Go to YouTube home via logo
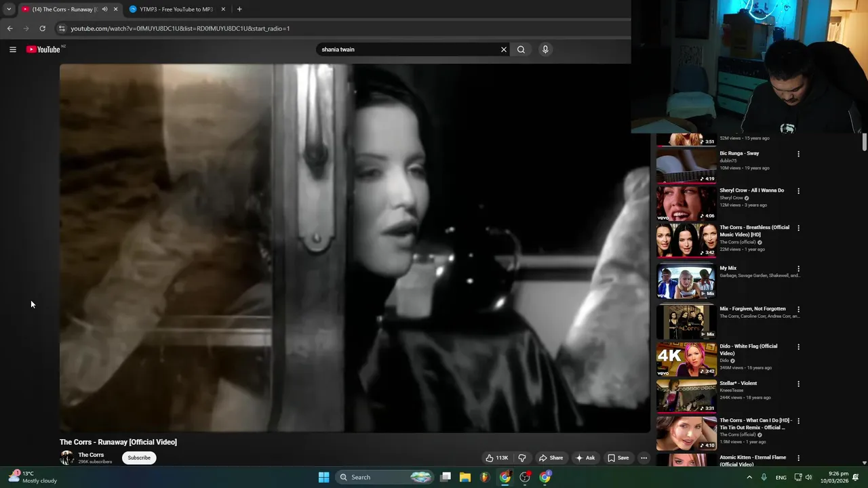This screenshot has width=868, height=488. point(43,49)
